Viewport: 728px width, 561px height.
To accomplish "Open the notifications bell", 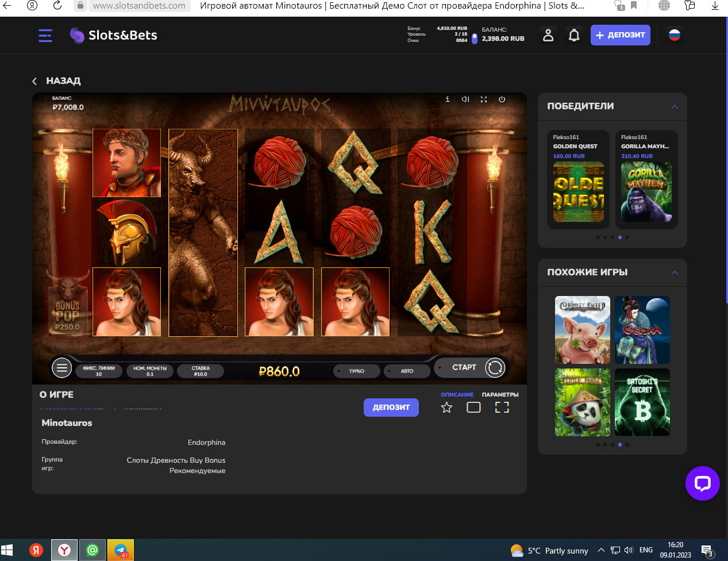I will (x=573, y=35).
